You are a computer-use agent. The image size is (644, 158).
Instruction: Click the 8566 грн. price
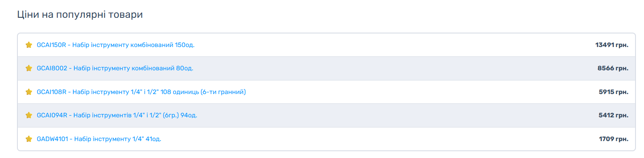tap(613, 68)
